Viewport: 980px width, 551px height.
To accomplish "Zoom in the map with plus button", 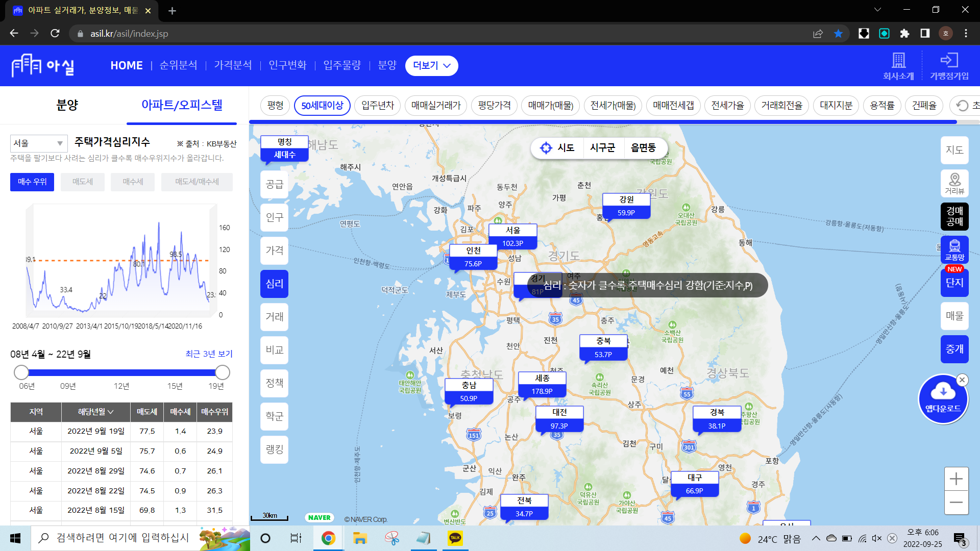I will (956, 479).
